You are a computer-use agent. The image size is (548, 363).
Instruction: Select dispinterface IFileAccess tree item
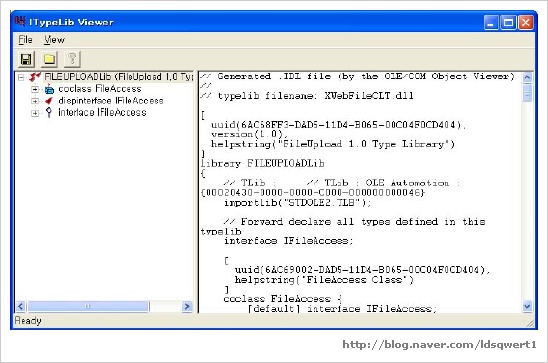point(111,101)
